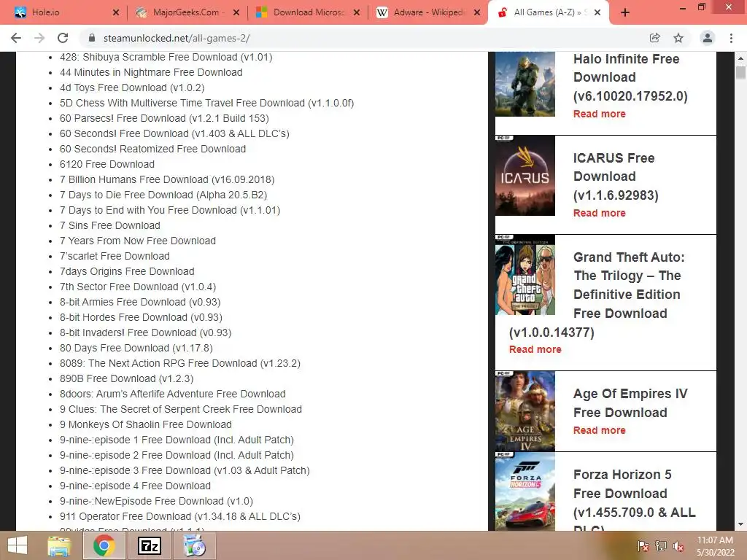
Task: Close the Download Microsoft tab
Action: coord(357,13)
